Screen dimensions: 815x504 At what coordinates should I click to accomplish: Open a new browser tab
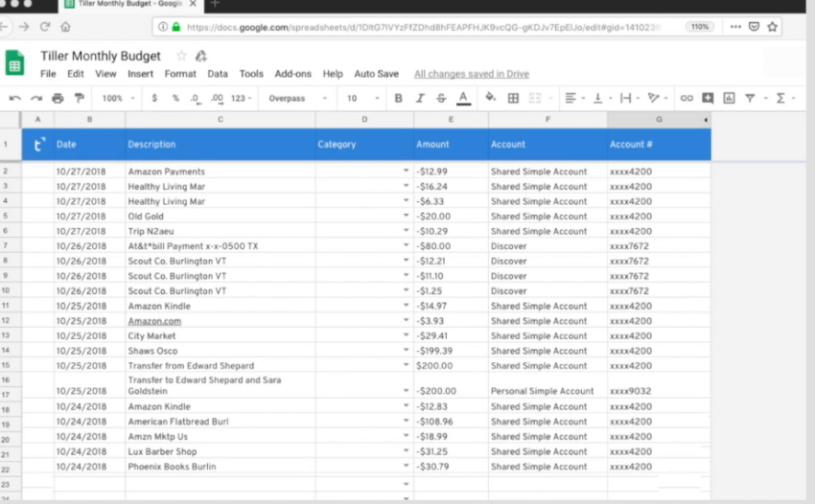(x=215, y=4)
